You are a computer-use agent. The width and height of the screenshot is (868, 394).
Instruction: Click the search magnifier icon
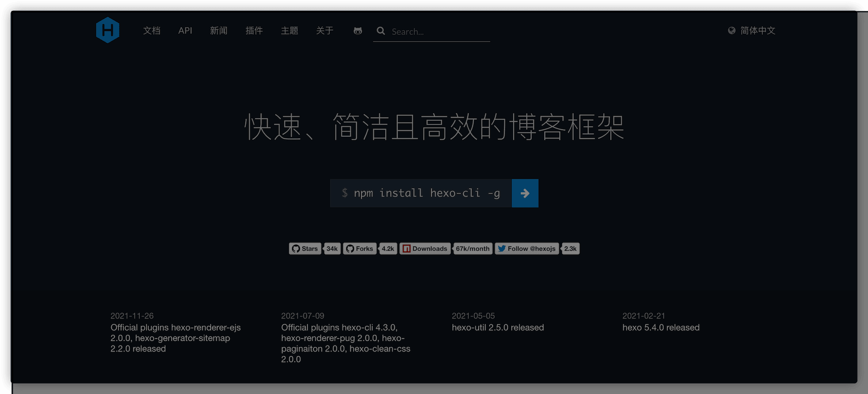point(381,31)
